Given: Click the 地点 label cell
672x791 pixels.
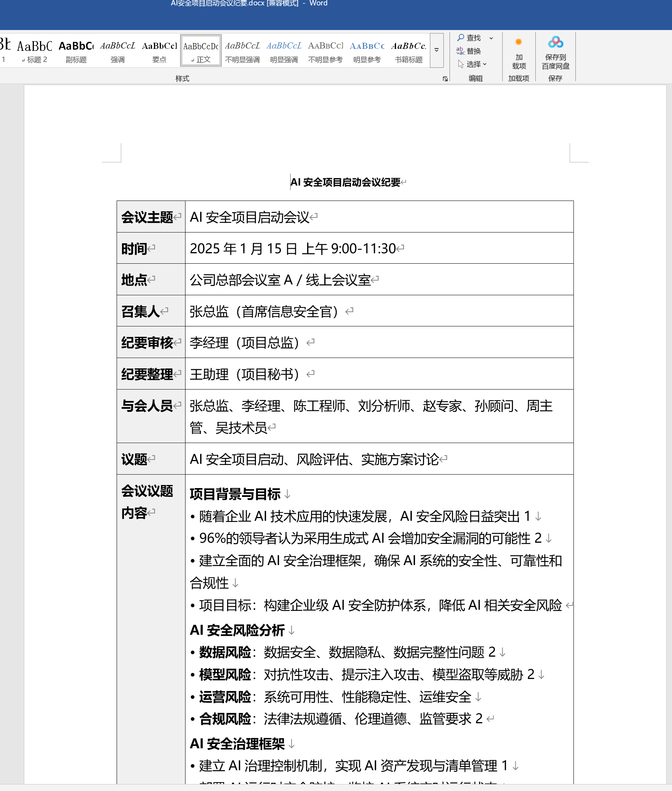Looking at the screenshot, I should tap(151, 279).
